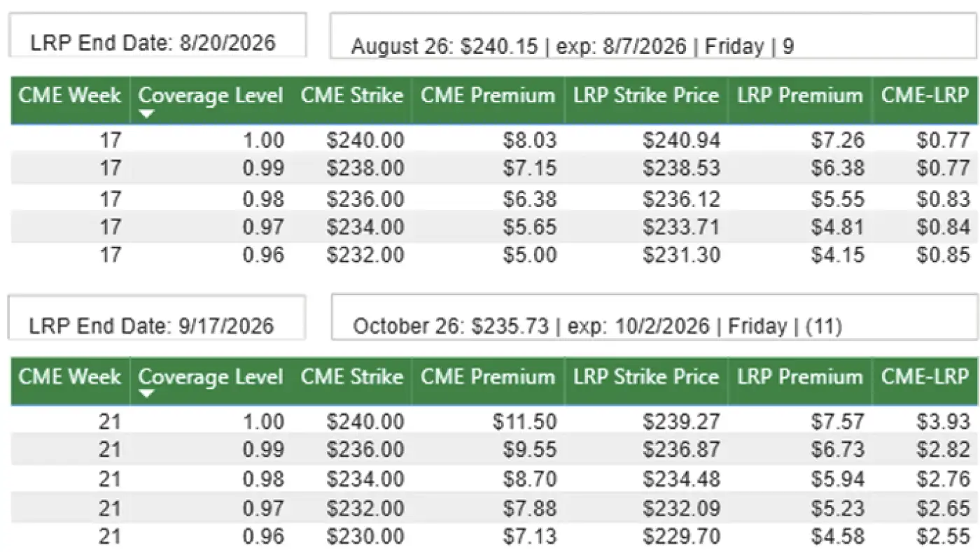Select the $229.70 LRP Strike Price cell
Screen dimensions: 980x552
681,537
